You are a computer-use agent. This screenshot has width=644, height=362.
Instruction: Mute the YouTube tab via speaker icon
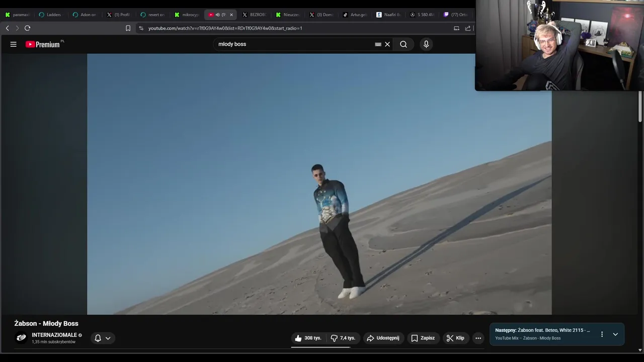(x=217, y=15)
